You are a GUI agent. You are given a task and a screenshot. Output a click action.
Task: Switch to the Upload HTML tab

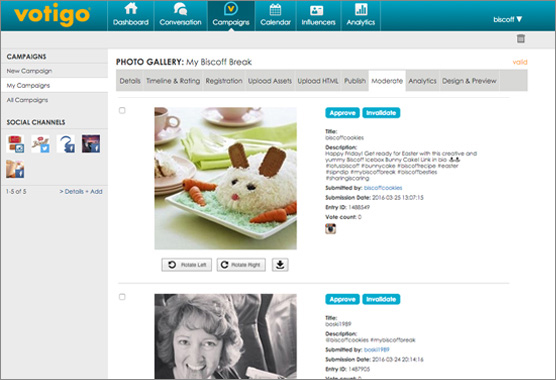(x=318, y=81)
